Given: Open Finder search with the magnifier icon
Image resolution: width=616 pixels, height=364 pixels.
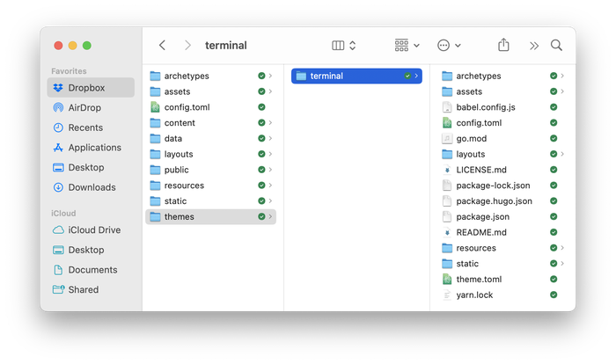Looking at the screenshot, I should pos(556,45).
